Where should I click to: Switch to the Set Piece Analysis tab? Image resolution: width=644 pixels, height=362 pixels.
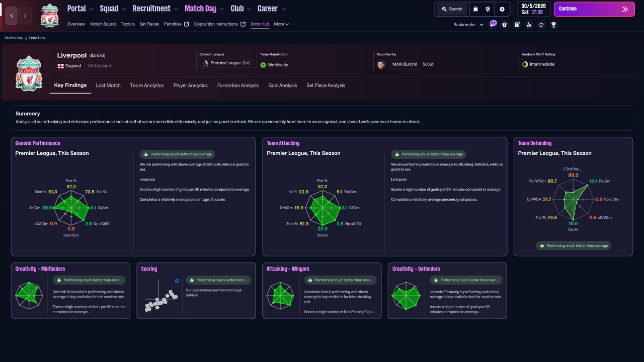coord(326,85)
